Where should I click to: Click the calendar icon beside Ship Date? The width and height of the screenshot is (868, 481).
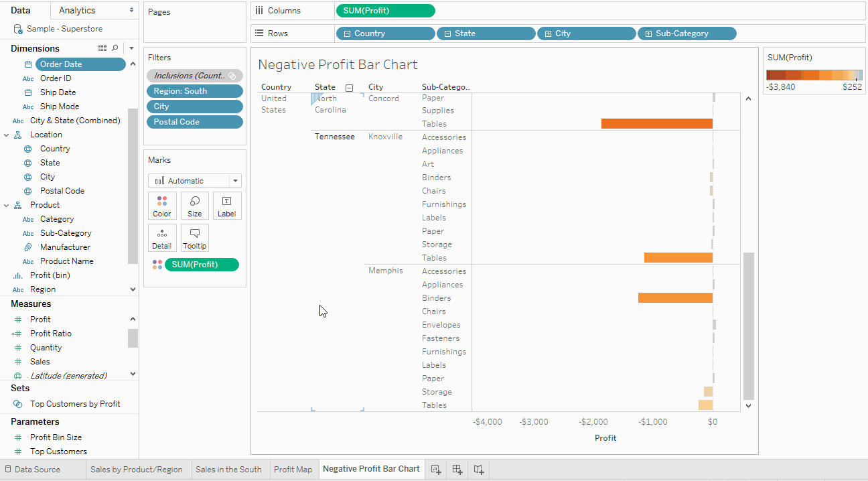point(28,92)
